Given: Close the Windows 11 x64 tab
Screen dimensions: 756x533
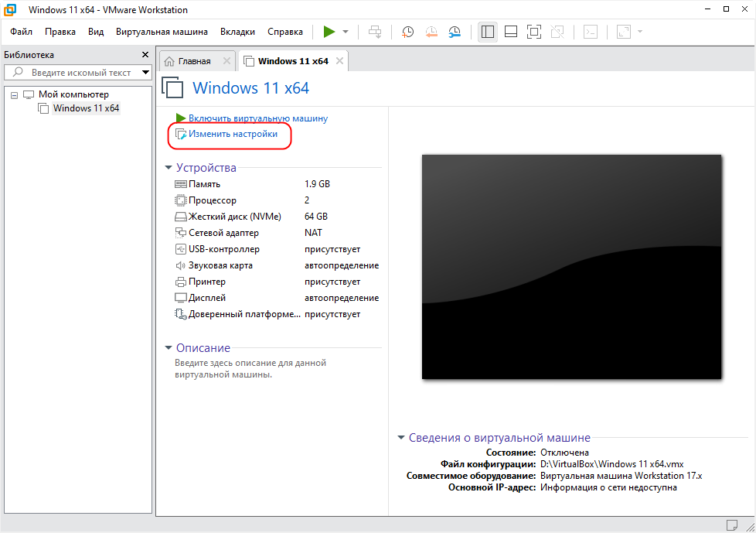Looking at the screenshot, I should (x=339, y=61).
